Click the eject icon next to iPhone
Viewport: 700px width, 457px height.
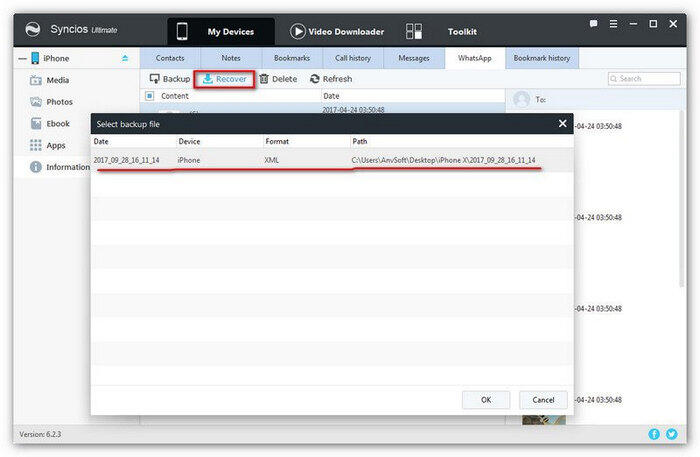tap(125, 59)
